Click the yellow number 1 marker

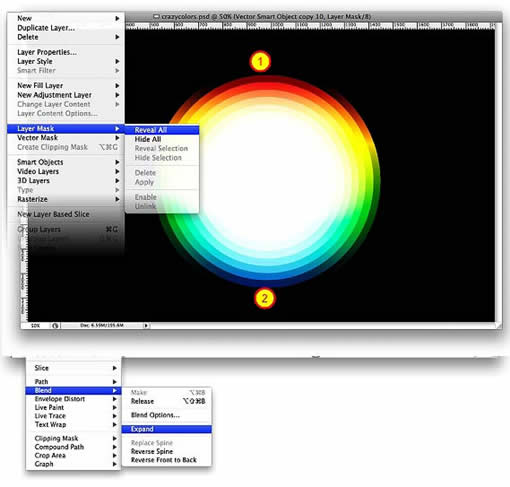click(260, 61)
